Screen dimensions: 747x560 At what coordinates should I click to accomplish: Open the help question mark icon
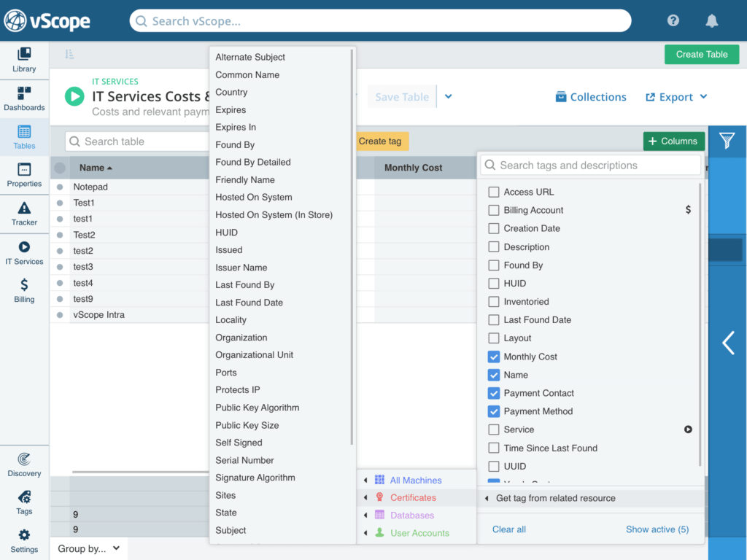click(x=673, y=20)
